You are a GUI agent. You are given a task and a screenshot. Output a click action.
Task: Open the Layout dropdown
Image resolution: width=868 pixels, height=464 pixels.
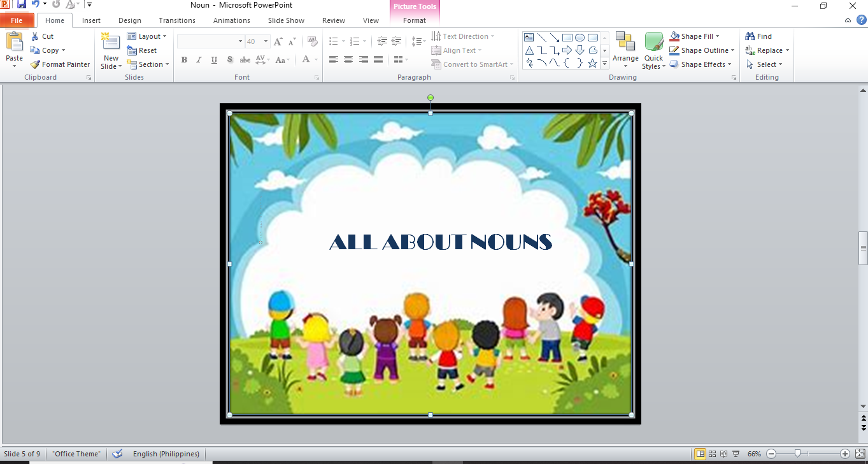(x=147, y=36)
